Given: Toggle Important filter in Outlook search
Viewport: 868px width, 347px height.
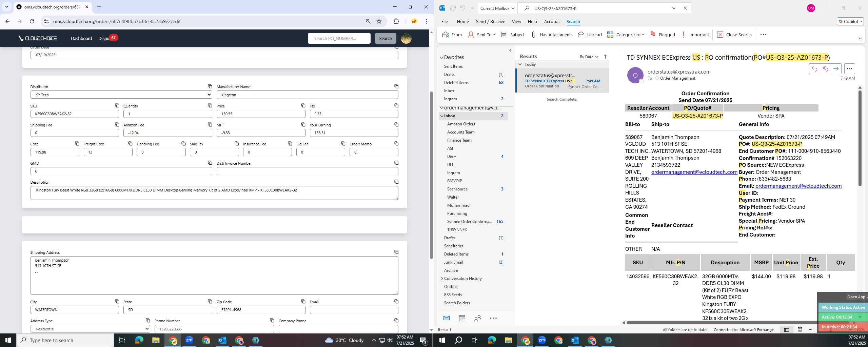Looking at the screenshot, I should 695,35.
